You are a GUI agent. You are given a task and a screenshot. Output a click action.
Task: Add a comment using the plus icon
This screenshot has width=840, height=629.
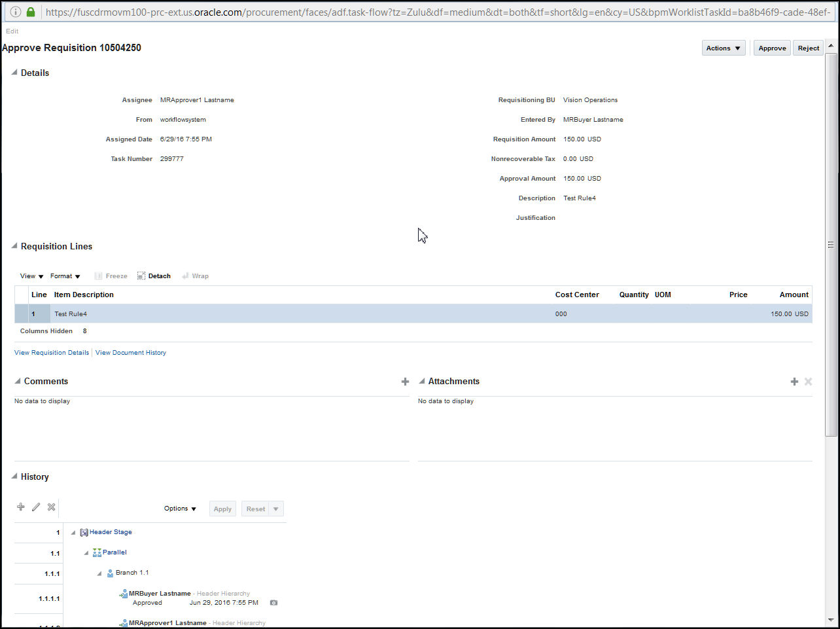tap(406, 381)
